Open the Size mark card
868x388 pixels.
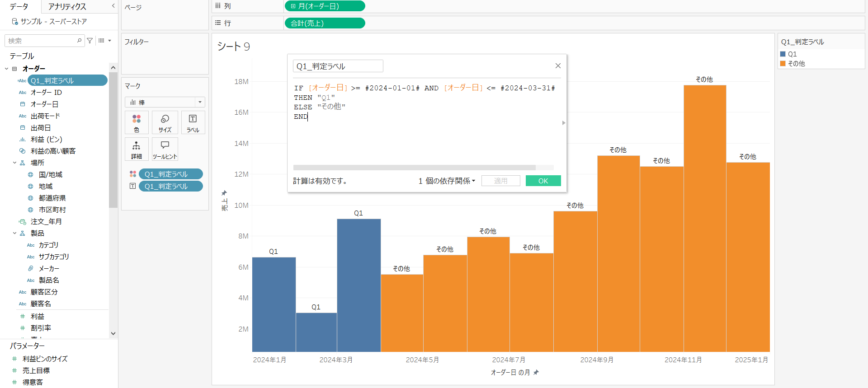tap(165, 122)
